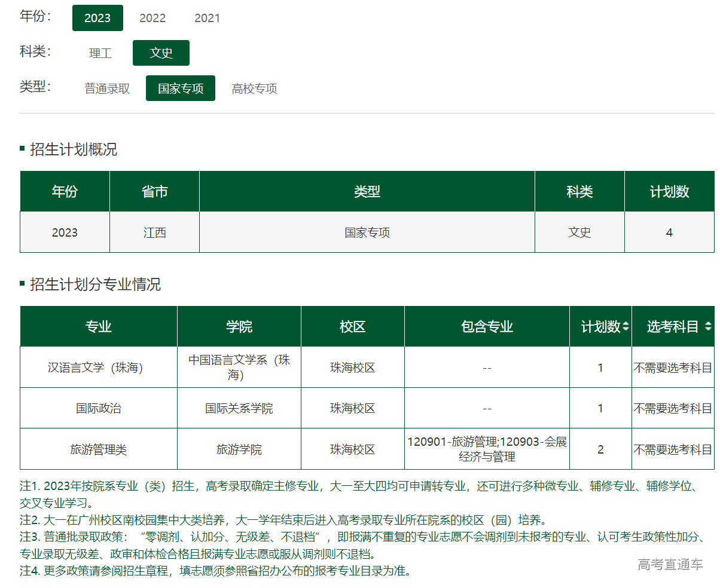Switch year filter to 2022
This screenshot has height=588, width=720.
[152, 18]
